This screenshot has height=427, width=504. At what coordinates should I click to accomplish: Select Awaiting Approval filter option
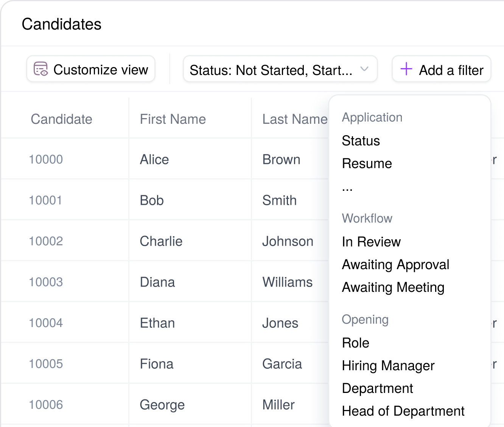395,265
